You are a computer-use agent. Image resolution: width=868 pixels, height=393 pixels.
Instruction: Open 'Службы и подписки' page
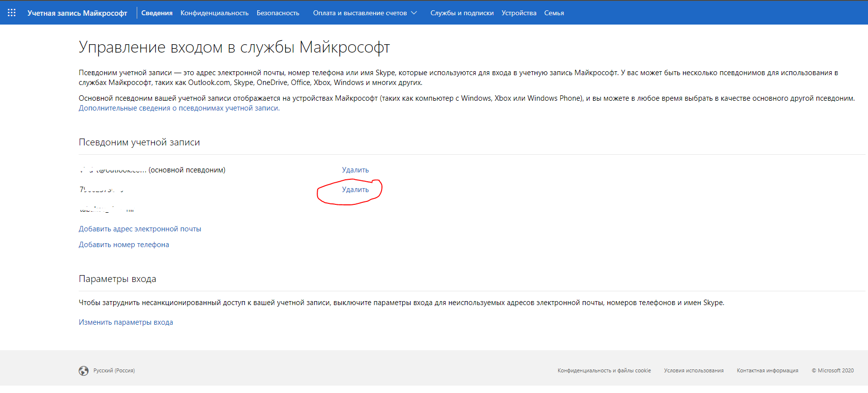point(462,13)
